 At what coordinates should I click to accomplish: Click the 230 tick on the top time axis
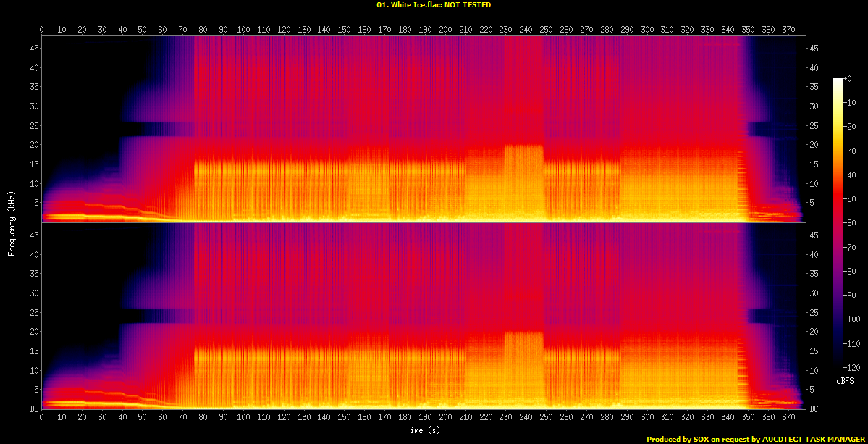505,30
